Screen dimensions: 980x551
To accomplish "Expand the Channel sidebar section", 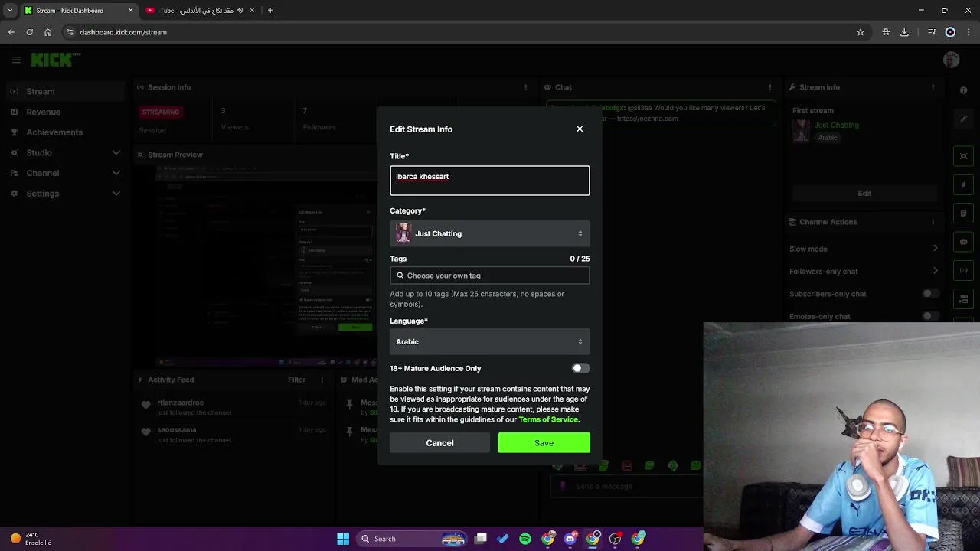I will coord(116,173).
